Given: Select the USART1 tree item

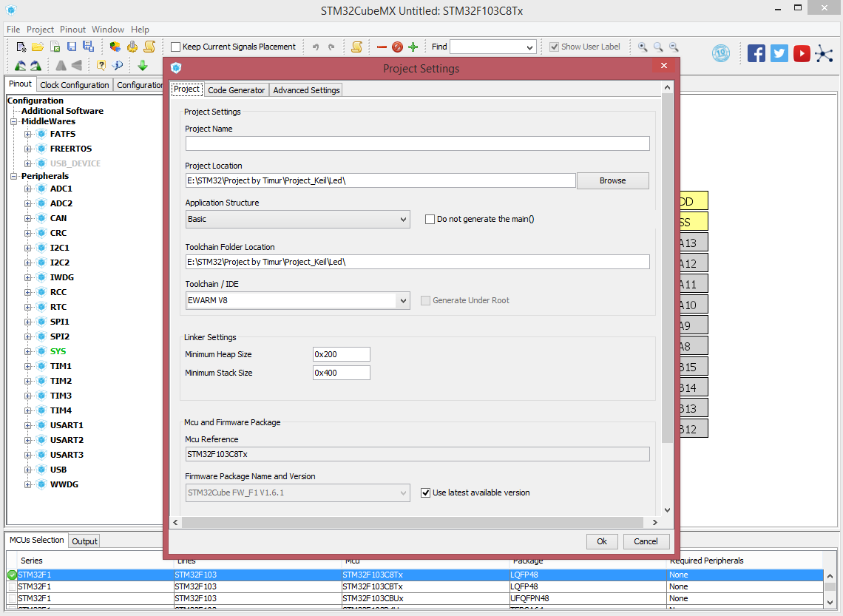Looking at the screenshot, I should pyautogui.click(x=67, y=425).
